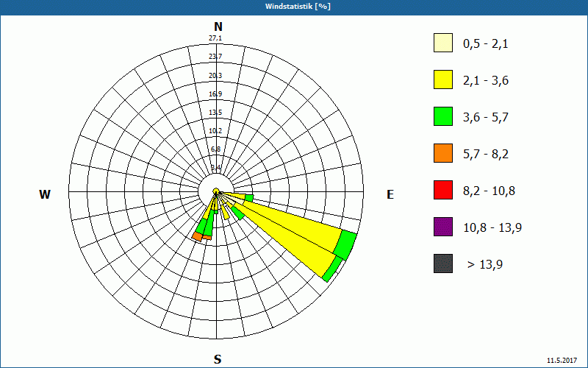This screenshot has width=588, height=368.
Task: Click the 6,8 radial axis value
Action: (x=215, y=149)
